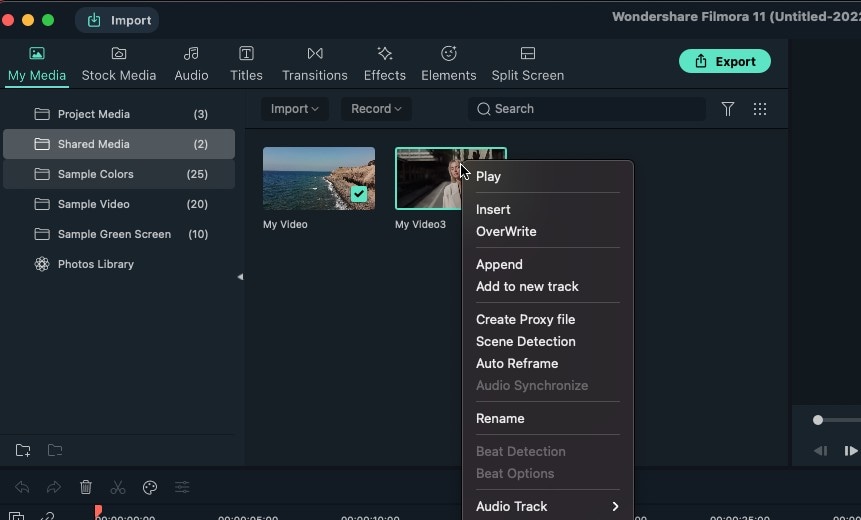Switch to the Stock Media tab
Screen dimensions: 861x520
coord(119,64)
